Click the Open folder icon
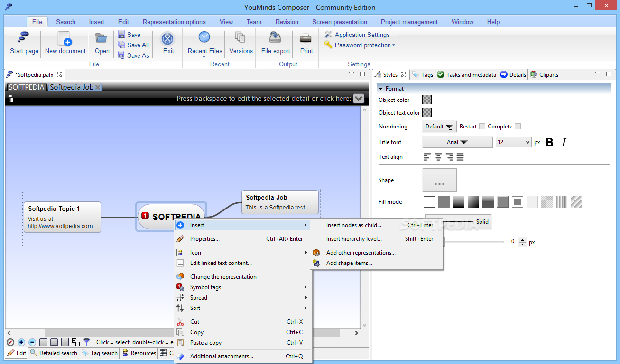The height and width of the screenshot is (364, 620). pyautogui.click(x=102, y=38)
